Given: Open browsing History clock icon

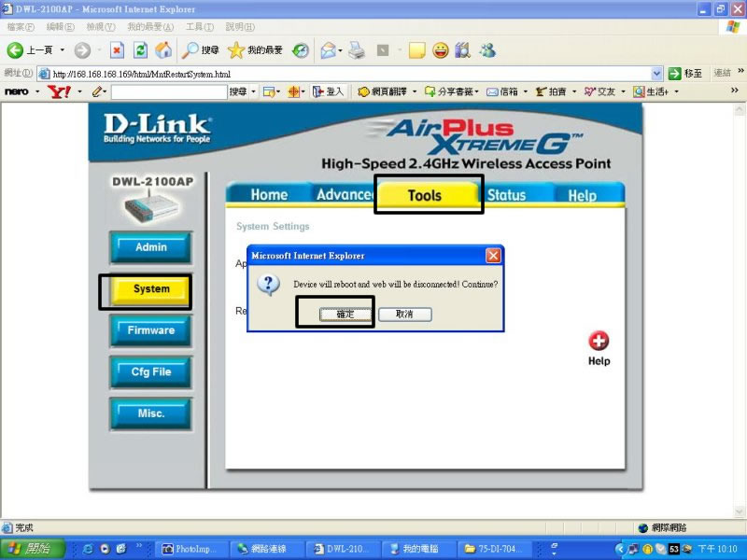Looking at the screenshot, I should click(301, 50).
